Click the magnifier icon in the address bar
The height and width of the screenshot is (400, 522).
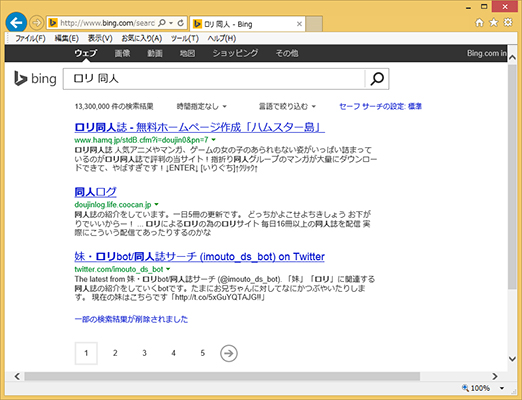pos(162,23)
